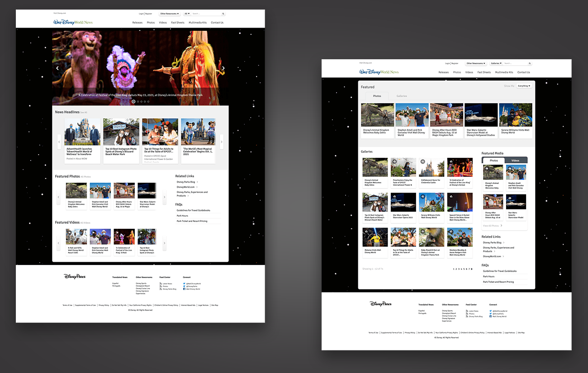588x373 pixels.
Task: Click the search magnifier icon on right page
Action: click(530, 64)
